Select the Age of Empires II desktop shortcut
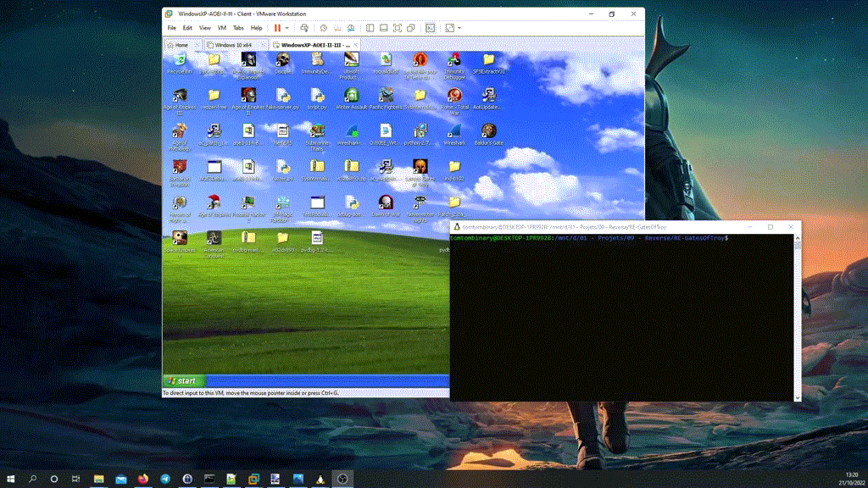This screenshot has height=488, width=868. pyautogui.click(x=248, y=102)
